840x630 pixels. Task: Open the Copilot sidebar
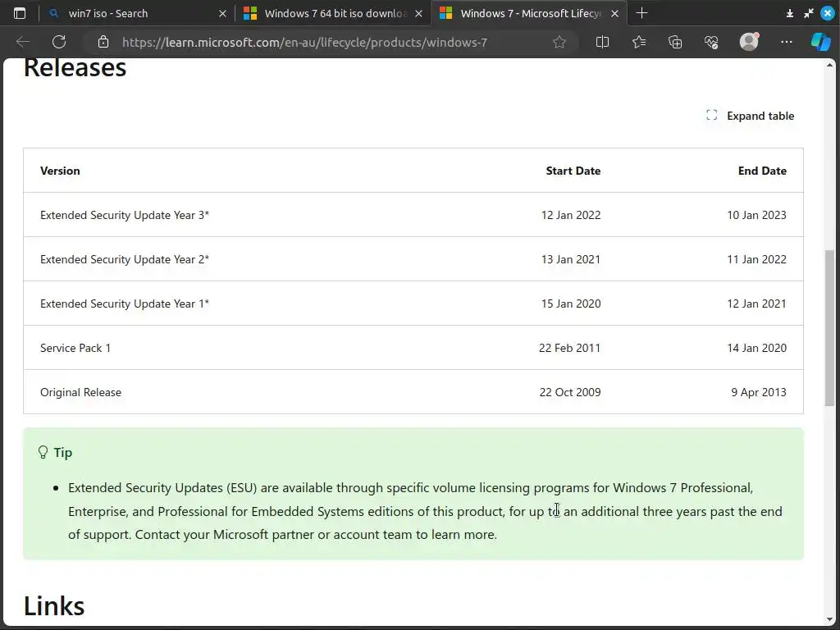tap(820, 42)
